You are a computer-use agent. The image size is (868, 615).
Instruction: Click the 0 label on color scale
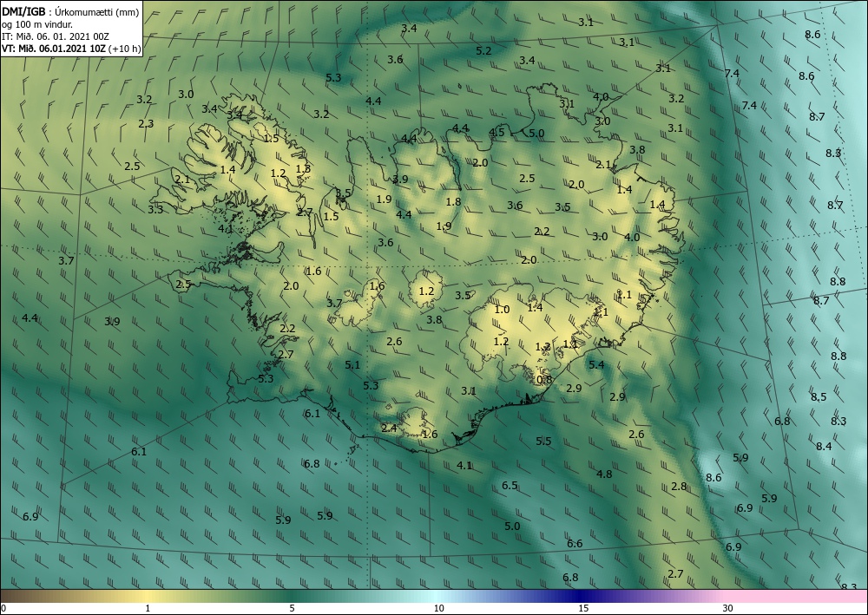coord(3,608)
